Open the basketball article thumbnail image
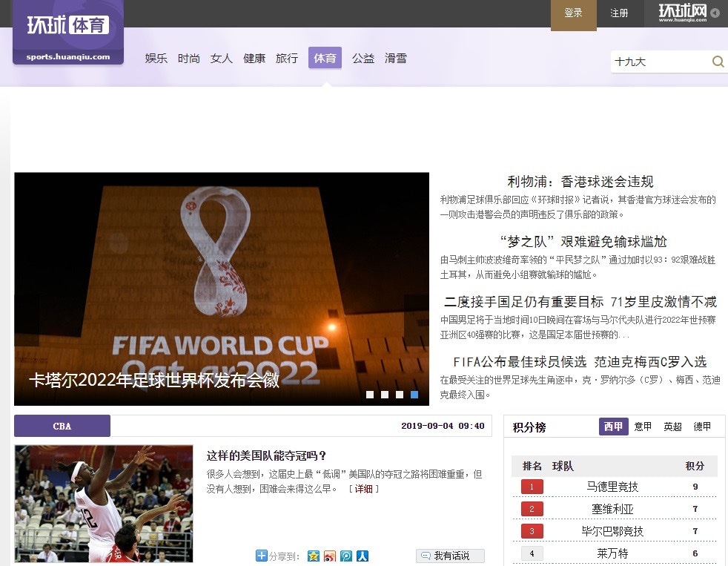Image resolution: width=728 pixels, height=566 pixels. click(103, 504)
